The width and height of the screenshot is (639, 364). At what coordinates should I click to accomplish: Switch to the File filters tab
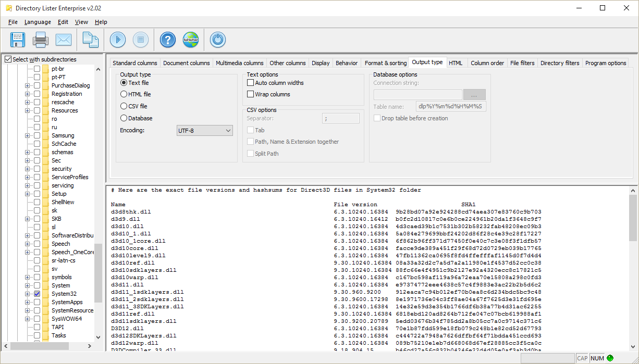tap(522, 63)
